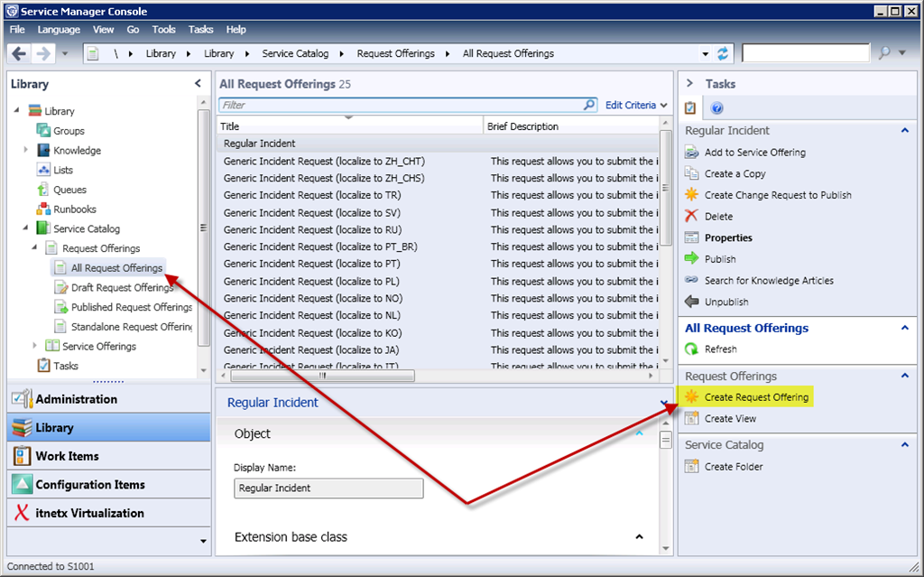
Task: Collapse the Regular Incident tasks section
Action: (x=905, y=131)
